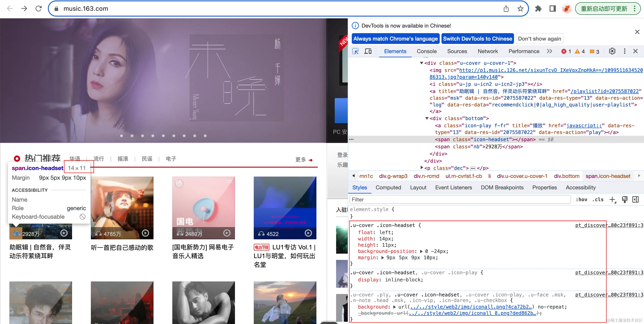Viewport: 644px width, 324px height.
Task: Close the DevTools panel
Action: pos(635,51)
